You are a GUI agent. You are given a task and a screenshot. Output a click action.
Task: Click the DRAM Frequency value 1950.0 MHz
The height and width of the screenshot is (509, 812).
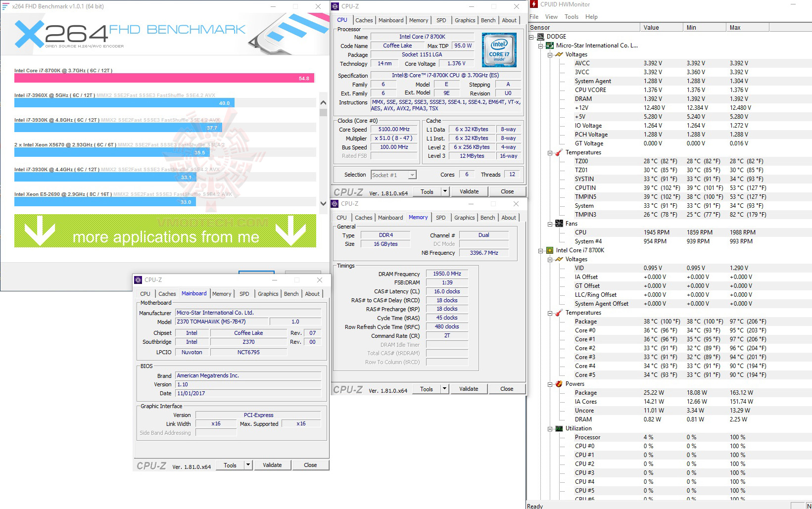coord(447,274)
